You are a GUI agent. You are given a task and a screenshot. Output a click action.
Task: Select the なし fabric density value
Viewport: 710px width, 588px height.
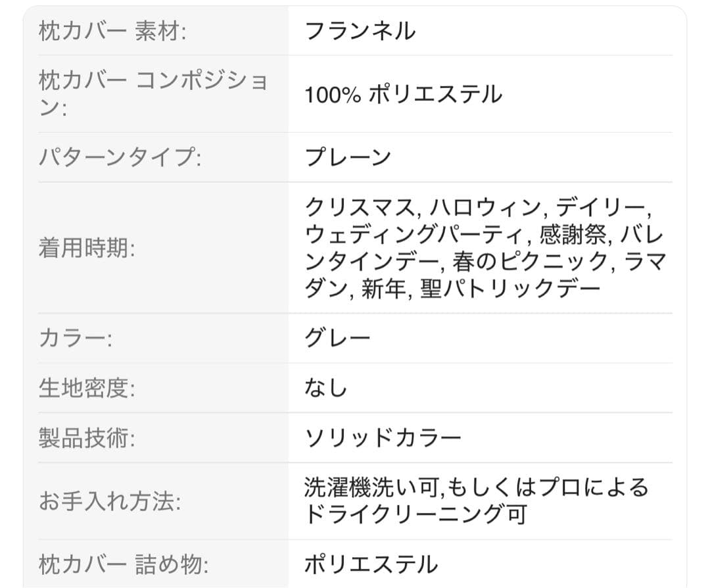pos(325,389)
